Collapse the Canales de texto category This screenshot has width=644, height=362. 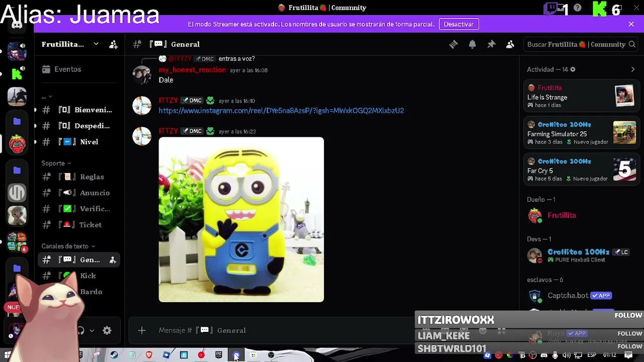click(x=68, y=246)
